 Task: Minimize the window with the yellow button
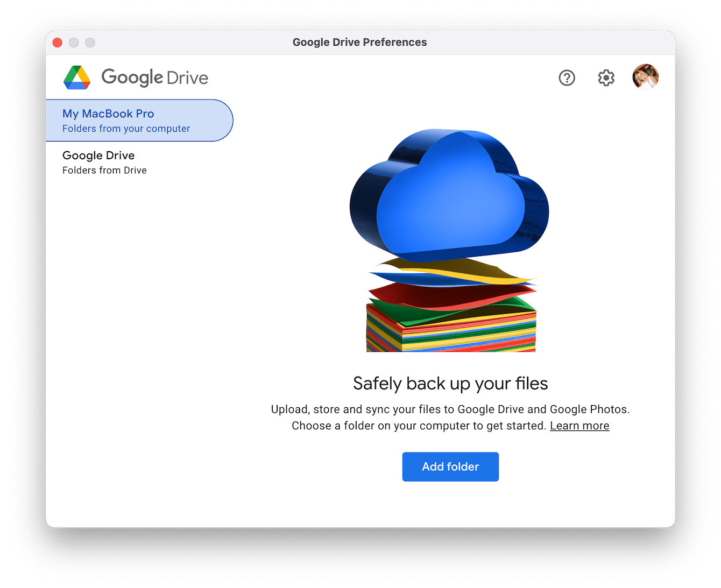(x=74, y=42)
